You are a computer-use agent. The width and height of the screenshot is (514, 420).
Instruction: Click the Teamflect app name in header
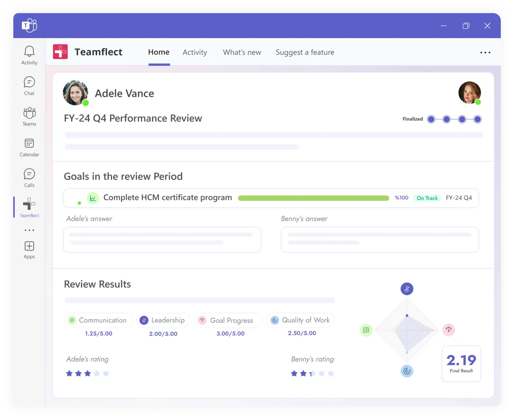[x=98, y=52]
